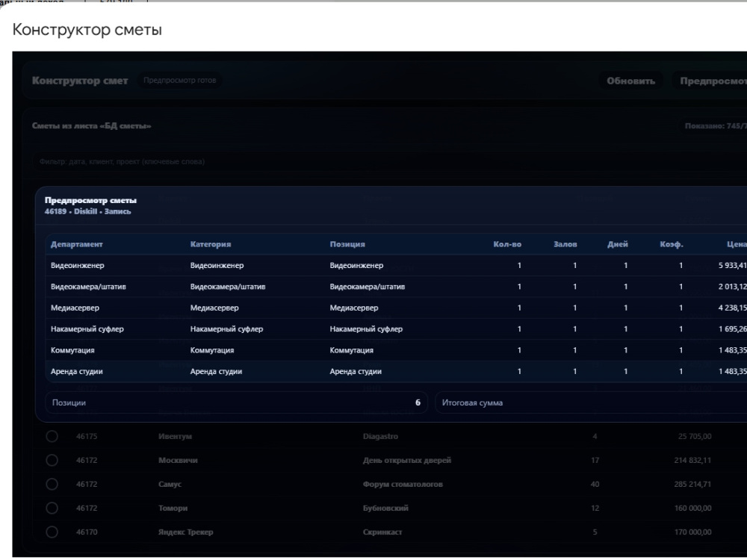
Task: Click the Итоговая сумма box
Action: tap(591, 402)
